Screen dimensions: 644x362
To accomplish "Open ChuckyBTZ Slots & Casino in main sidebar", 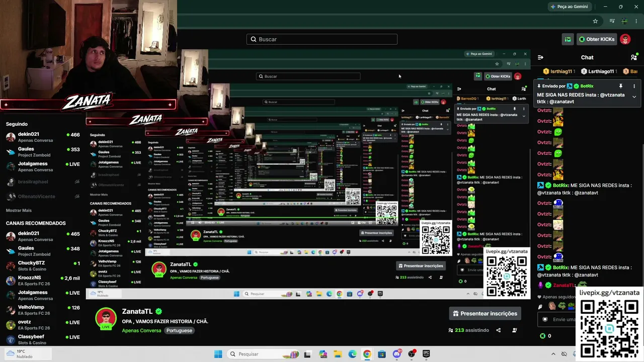I will [x=43, y=265].
